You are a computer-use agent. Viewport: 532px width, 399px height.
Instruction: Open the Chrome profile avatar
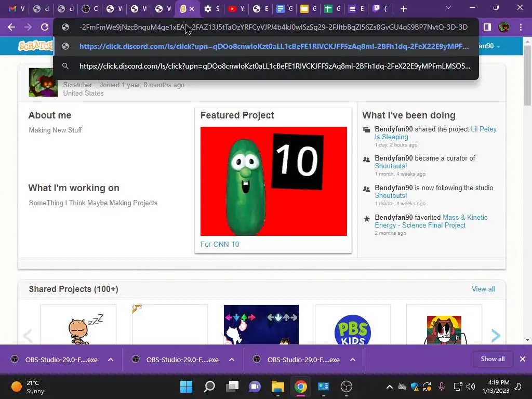(x=504, y=27)
